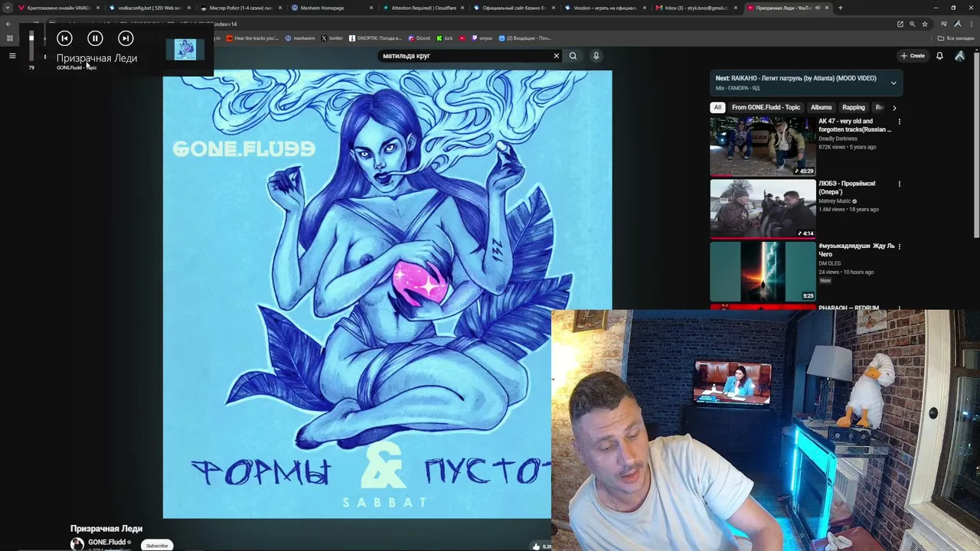
Task: Open options for музыкадлядуши video
Action: tap(900, 247)
